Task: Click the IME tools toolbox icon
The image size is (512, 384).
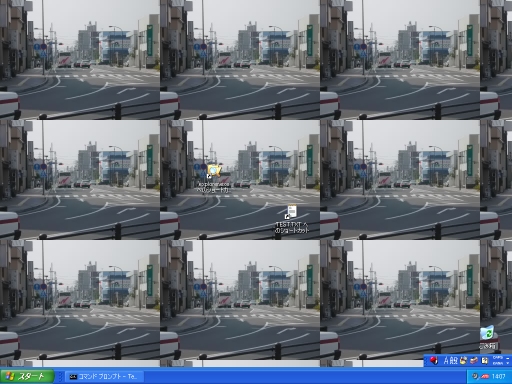Action: [x=474, y=360]
